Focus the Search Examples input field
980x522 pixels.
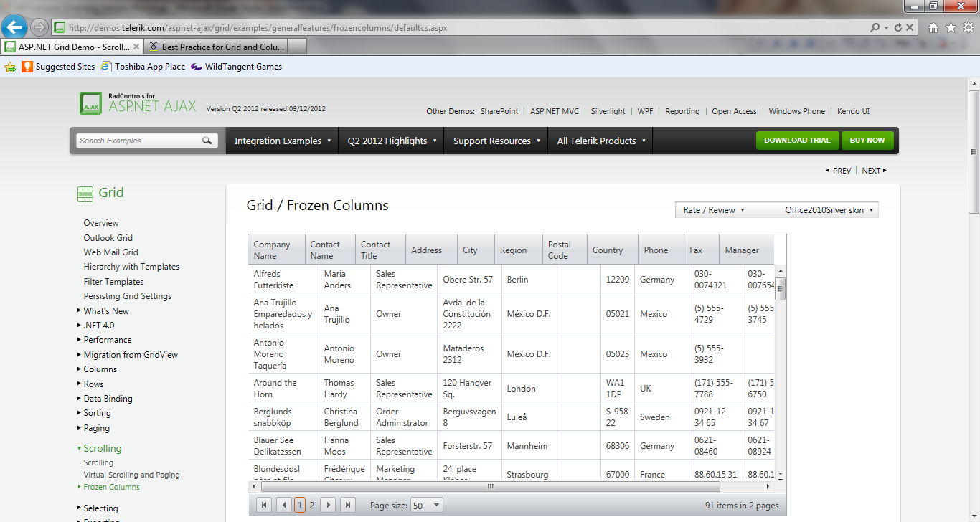(x=138, y=141)
